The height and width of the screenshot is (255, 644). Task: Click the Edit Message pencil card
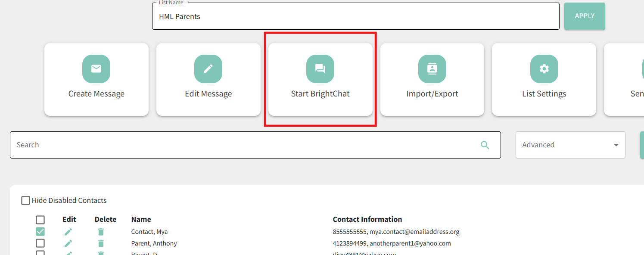(208, 79)
